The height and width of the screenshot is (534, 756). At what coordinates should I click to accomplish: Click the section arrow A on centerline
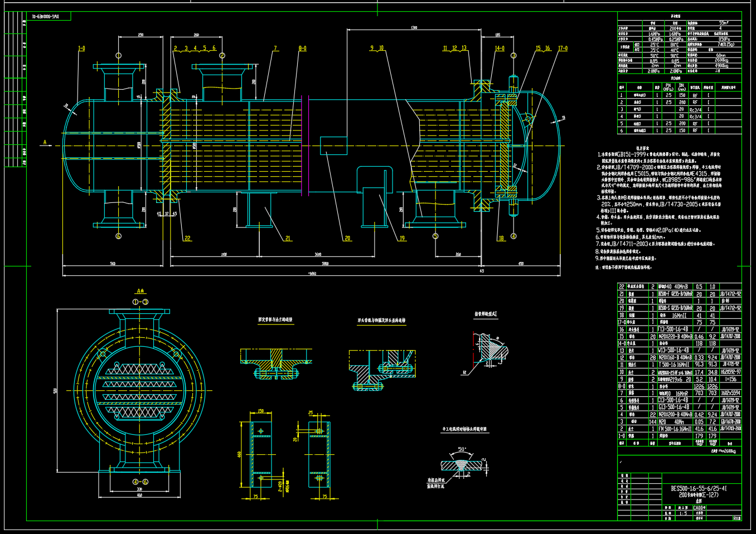pyautogui.click(x=45, y=143)
